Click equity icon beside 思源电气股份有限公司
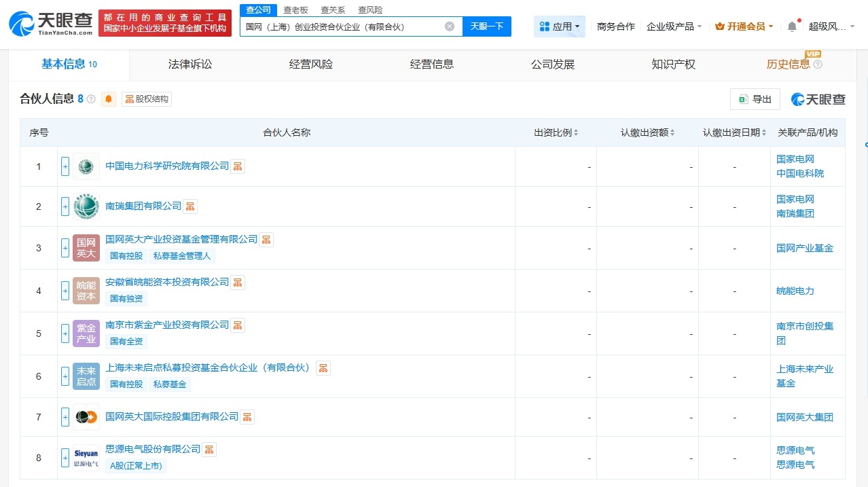This screenshot has width=868, height=487. (x=209, y=450)
